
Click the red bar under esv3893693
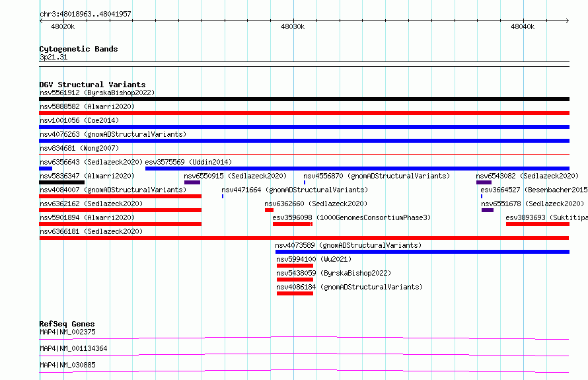(x=538, y=224)
